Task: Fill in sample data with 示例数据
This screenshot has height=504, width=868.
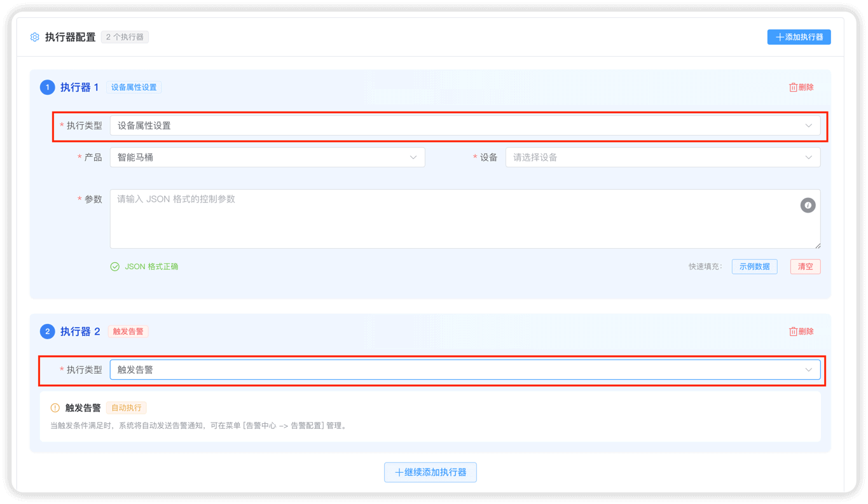Action: tap(754, 267)
